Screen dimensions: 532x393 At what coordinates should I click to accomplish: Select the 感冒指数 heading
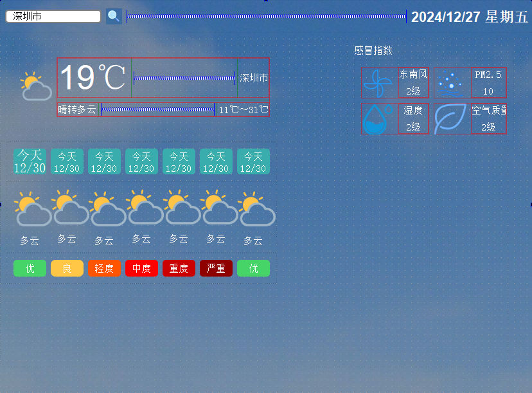[x=373, y=50]
